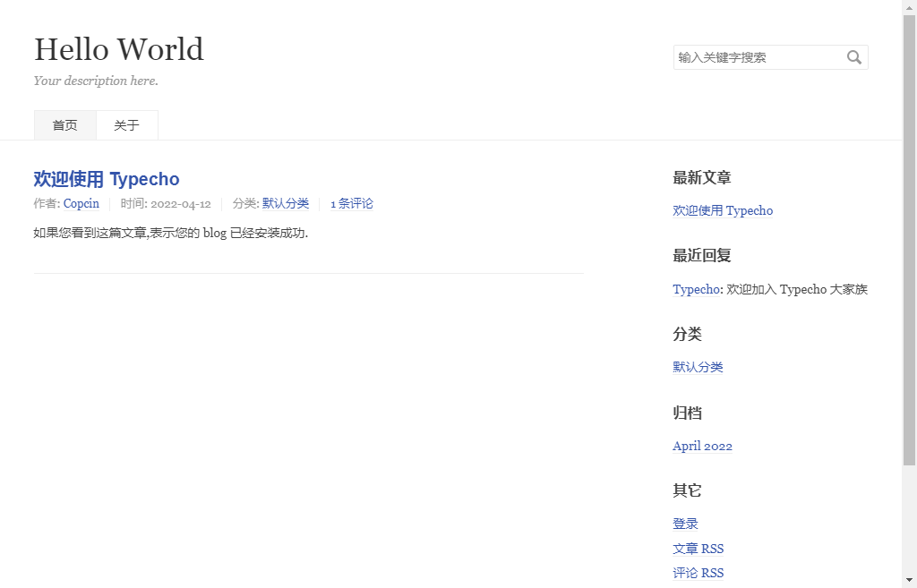View the 1 条评论 comments link
This screenshot has height=588, width=917.
351,203
